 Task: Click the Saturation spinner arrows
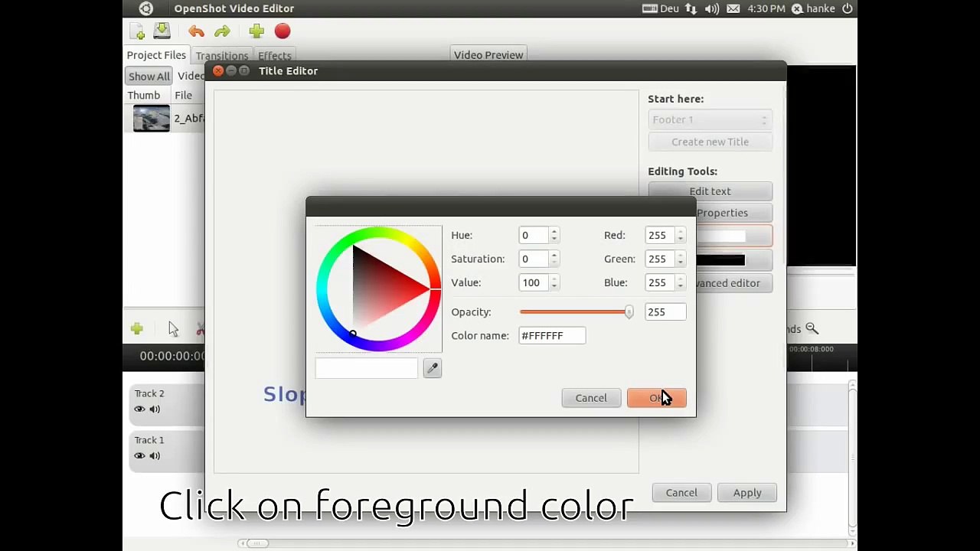pos(554,259)
